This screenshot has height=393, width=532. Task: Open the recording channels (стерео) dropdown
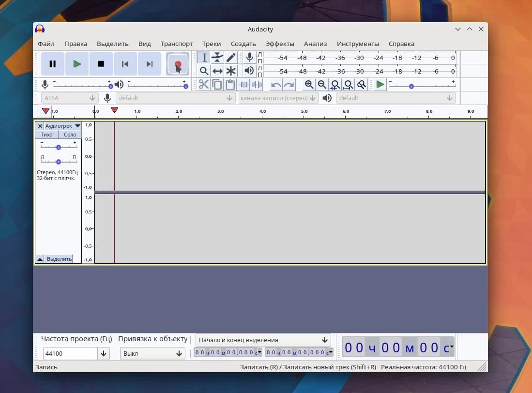pos(278,98)
